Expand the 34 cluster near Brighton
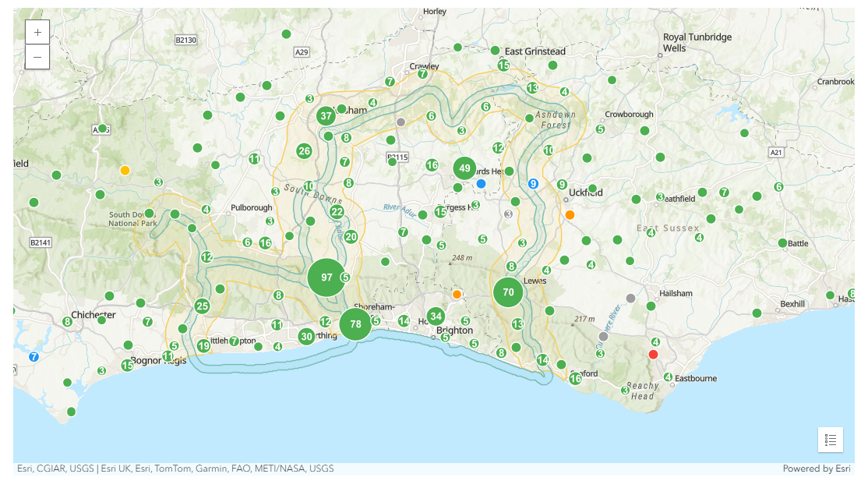 point(436,316)
